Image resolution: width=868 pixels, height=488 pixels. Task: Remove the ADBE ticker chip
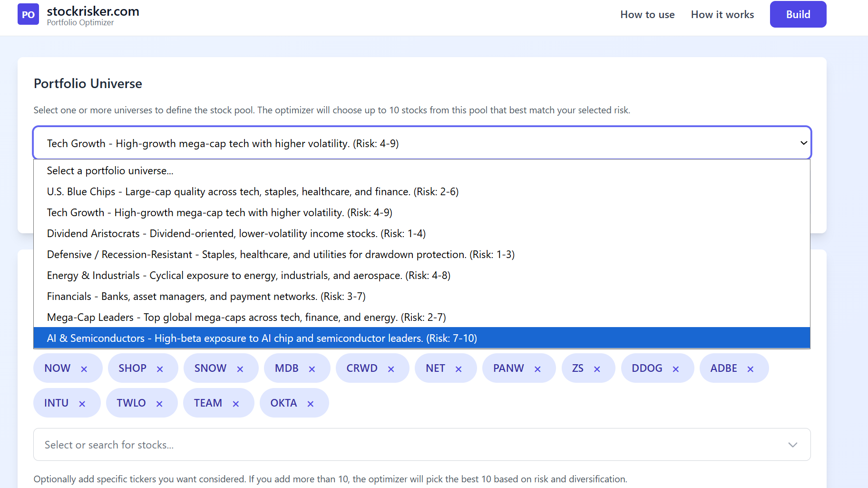pyautogui.click(x=751, y=368)
